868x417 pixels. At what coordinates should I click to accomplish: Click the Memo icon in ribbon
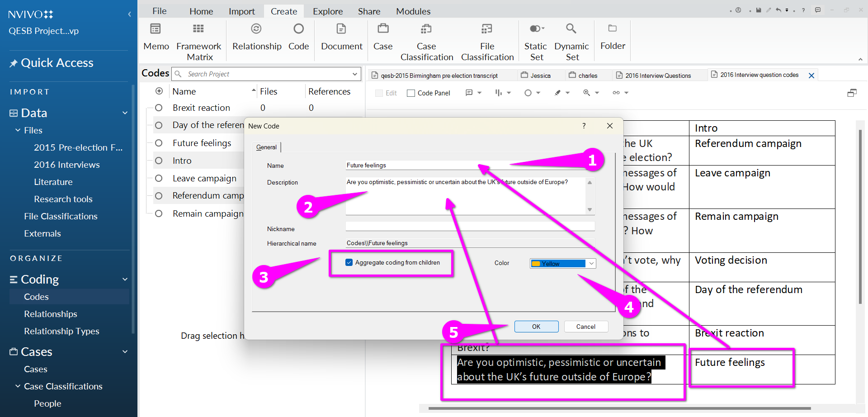(x=156, y=29)
